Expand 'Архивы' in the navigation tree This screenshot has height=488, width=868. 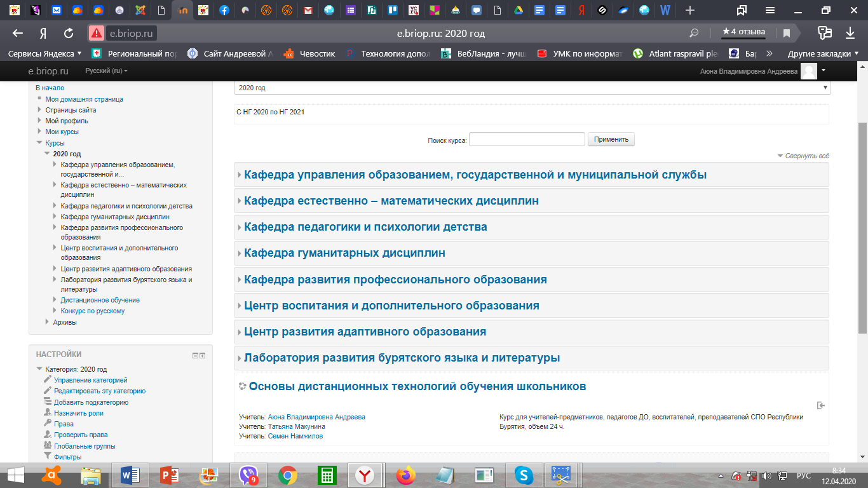pos(65,322)
